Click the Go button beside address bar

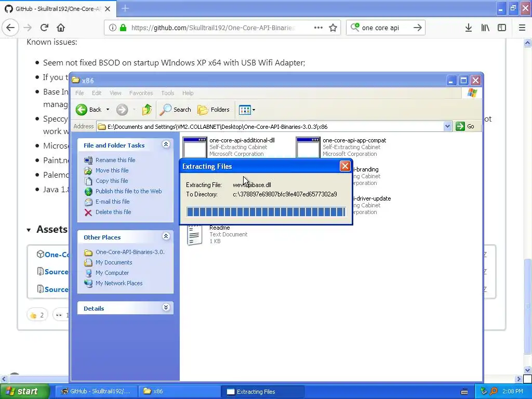click(465, 126)
